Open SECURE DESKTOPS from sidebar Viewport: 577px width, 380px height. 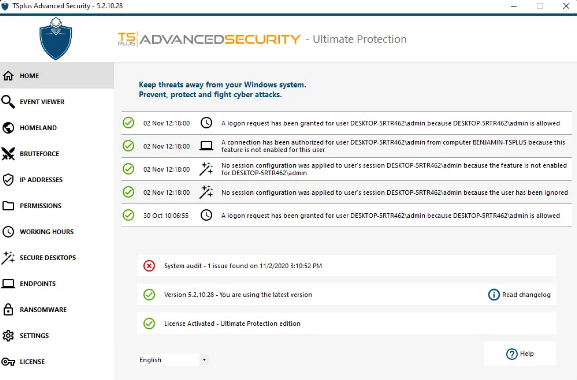tap(57, 258)
